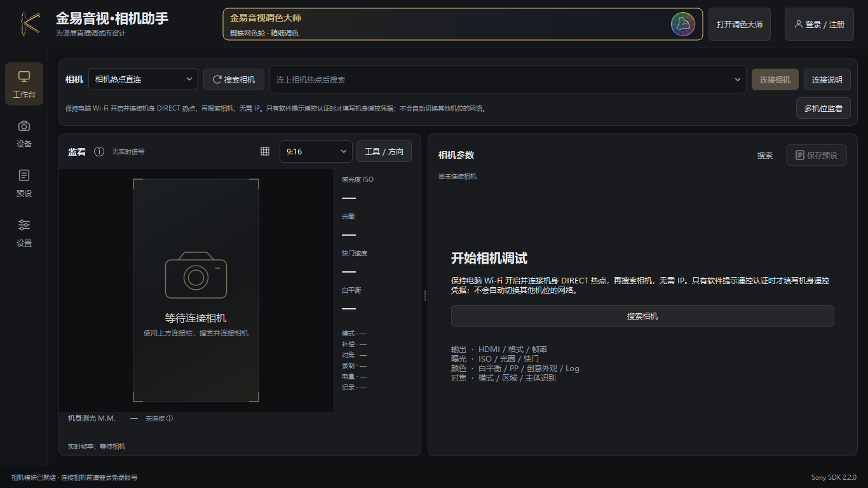
Task: Click the "金易音视·相机助手" app title
Action: click(x=112, y=18)
